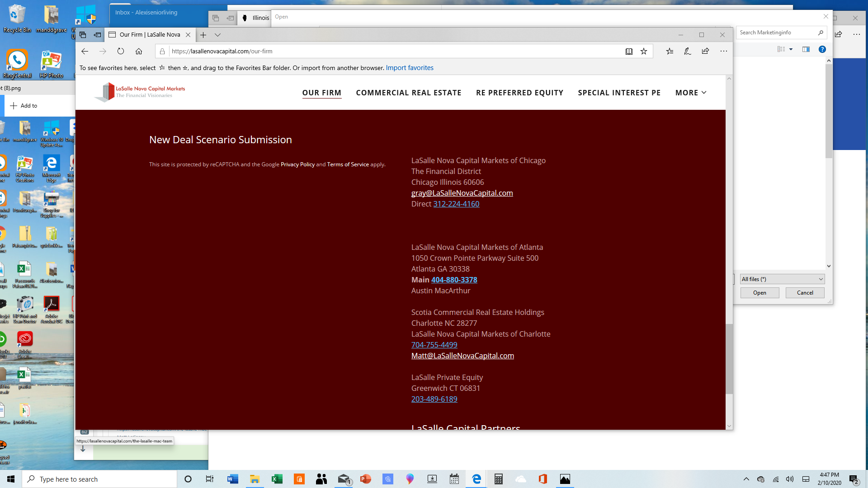The height and width of the screenshot is (488, 868).
Task: Call Greenwich number 203-489-6189
Action: click(434, 399)
